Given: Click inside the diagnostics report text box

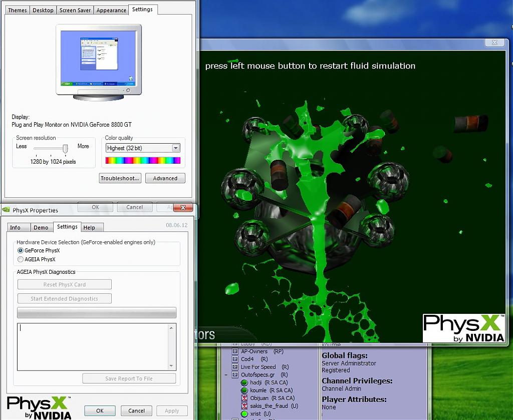Looking at the screenshot, I should coord(93,347).
